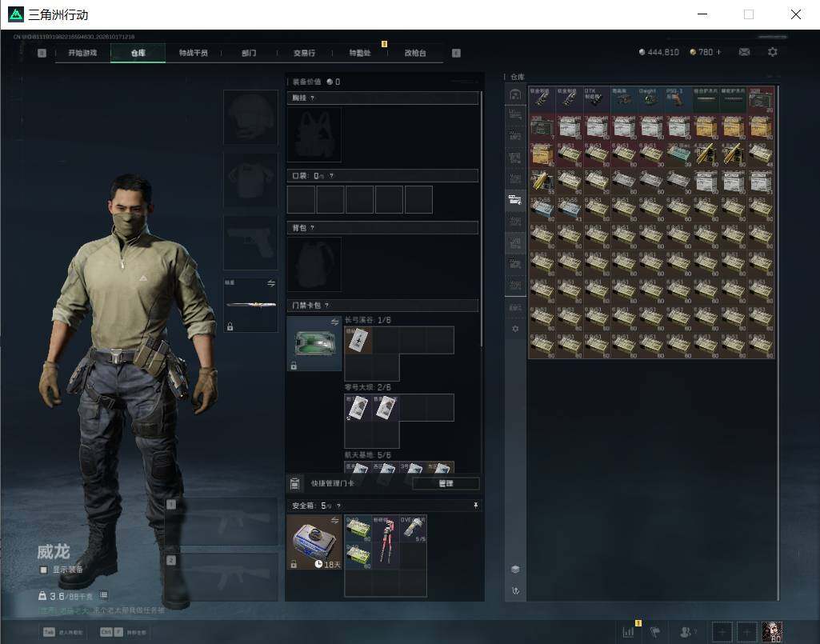Screen dimensions: 820x644
Task: Go to the 改枪台 tab
Action: tap(415, 53)
